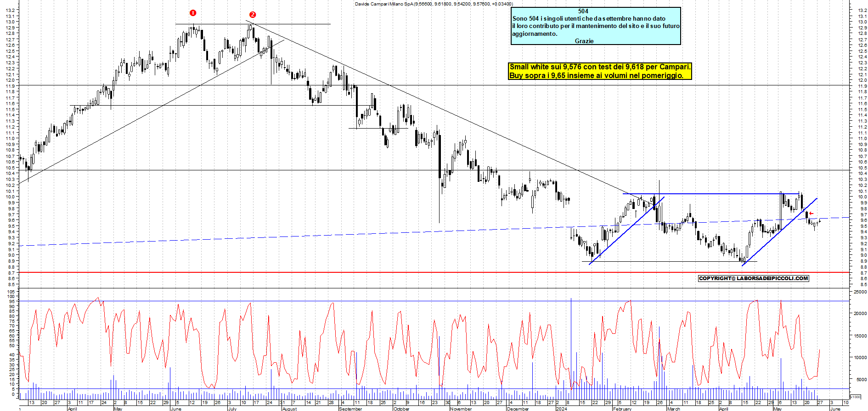Click the word 'Grazie' in the cyan box

tap(584, 41)
